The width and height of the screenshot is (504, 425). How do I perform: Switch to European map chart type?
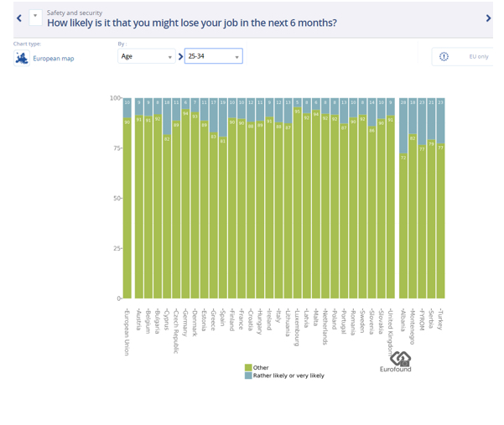(53, 59)
